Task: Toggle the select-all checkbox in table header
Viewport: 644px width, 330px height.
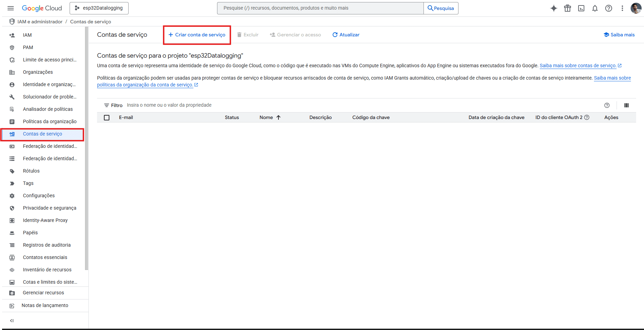Action: [107, 118]
